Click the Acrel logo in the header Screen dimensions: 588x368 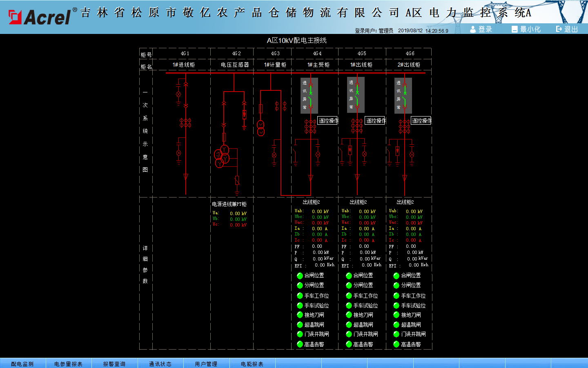(40, 17)
